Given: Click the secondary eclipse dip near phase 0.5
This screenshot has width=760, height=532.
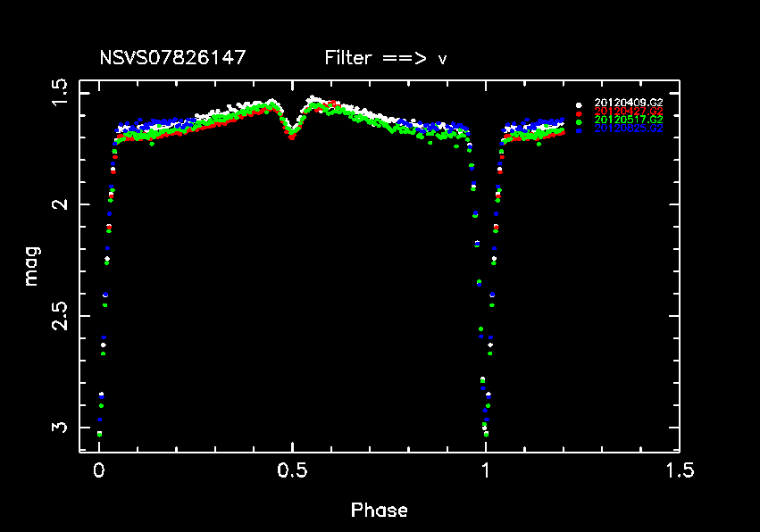Looking at the screenshot, I should (292, 132).
